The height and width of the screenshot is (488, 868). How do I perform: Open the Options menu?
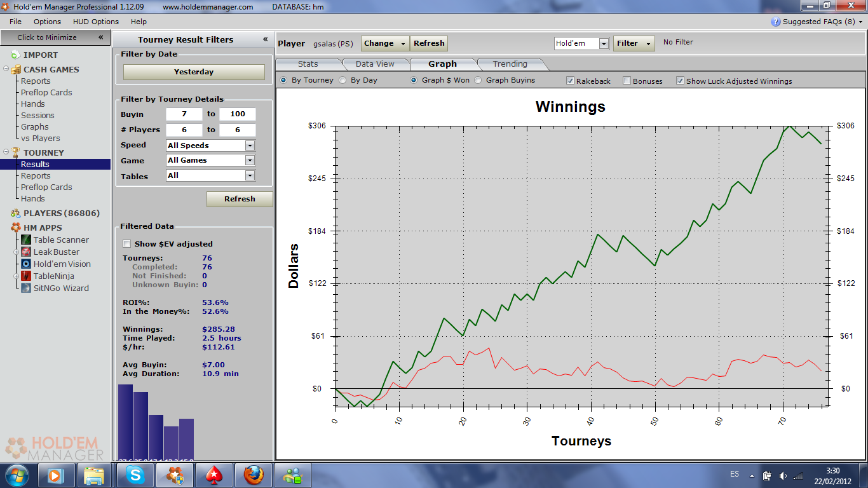click(48, 22)
